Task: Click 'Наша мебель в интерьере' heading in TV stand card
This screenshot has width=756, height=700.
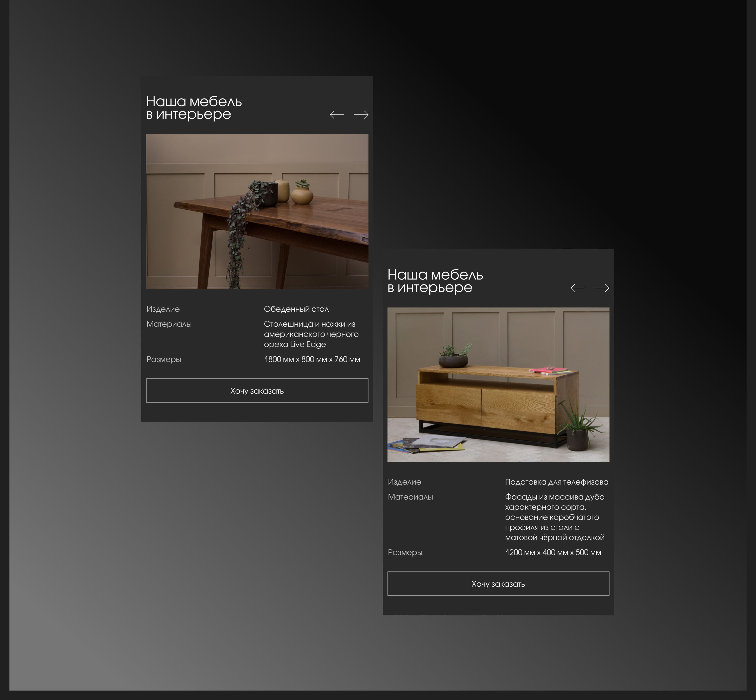Action: pyautogui.click(x=435, y=281)
